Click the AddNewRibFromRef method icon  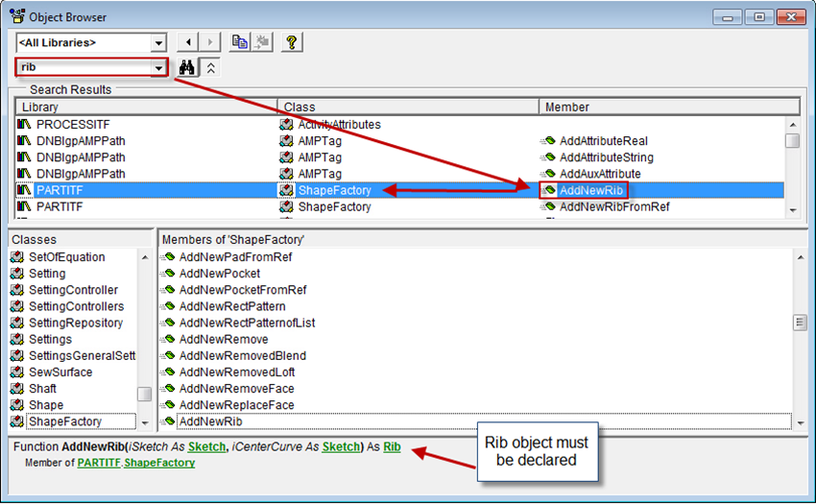(x=548, y=206)
